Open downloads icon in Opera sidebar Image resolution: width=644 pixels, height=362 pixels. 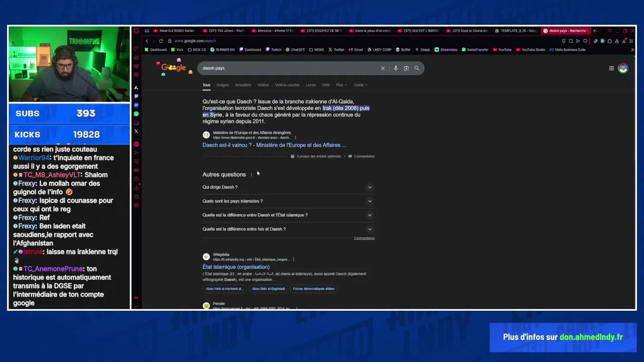coord(136,188)
